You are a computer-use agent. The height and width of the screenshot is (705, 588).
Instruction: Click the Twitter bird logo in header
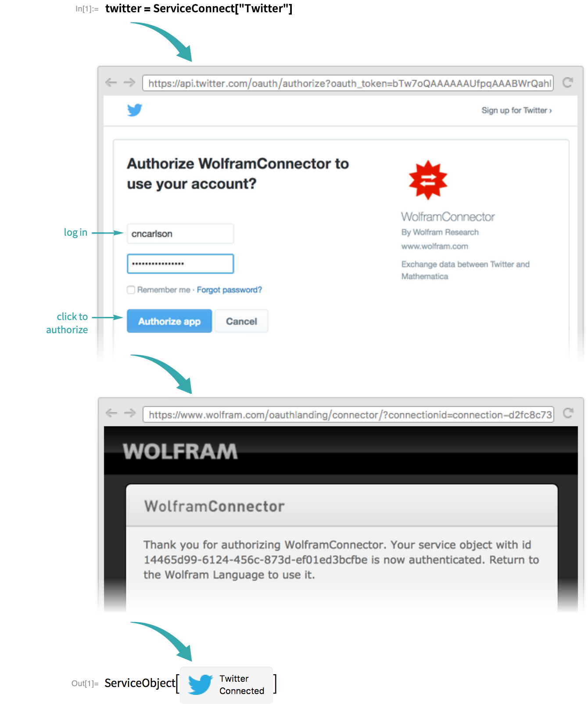135,110
